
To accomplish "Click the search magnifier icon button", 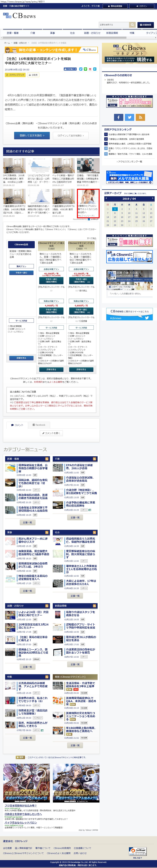I will (132, 25).
